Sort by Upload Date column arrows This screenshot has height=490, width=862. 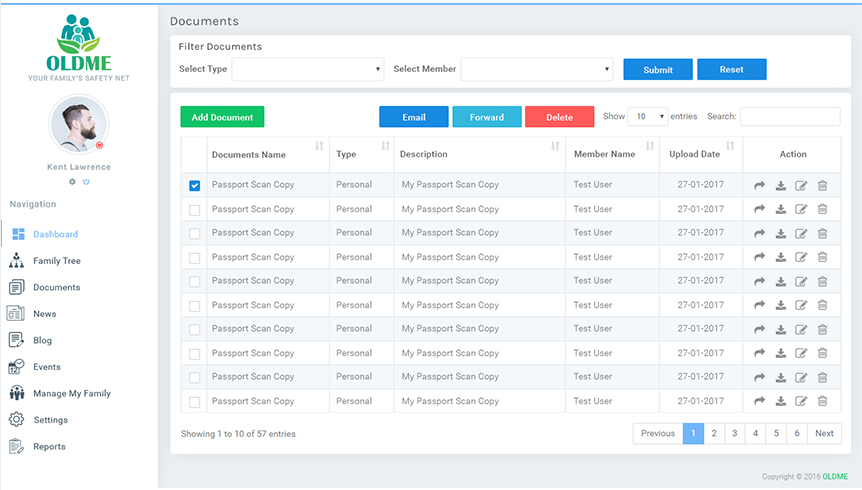point(730,146)
